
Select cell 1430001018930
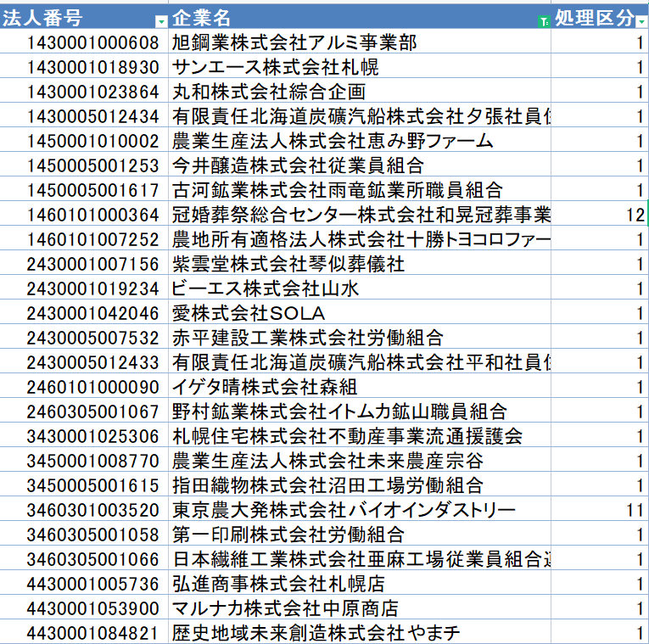pos(84,66)
